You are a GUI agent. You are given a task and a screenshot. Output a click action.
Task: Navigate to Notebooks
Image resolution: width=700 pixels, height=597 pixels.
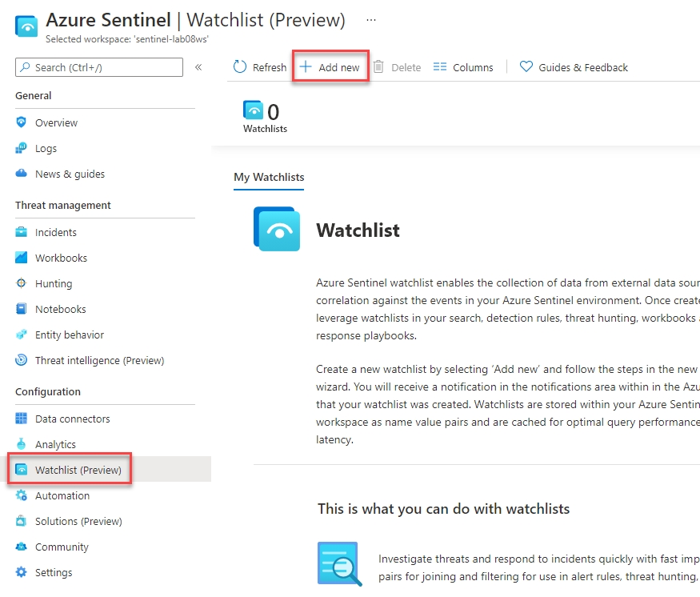[x=60, y=309]
